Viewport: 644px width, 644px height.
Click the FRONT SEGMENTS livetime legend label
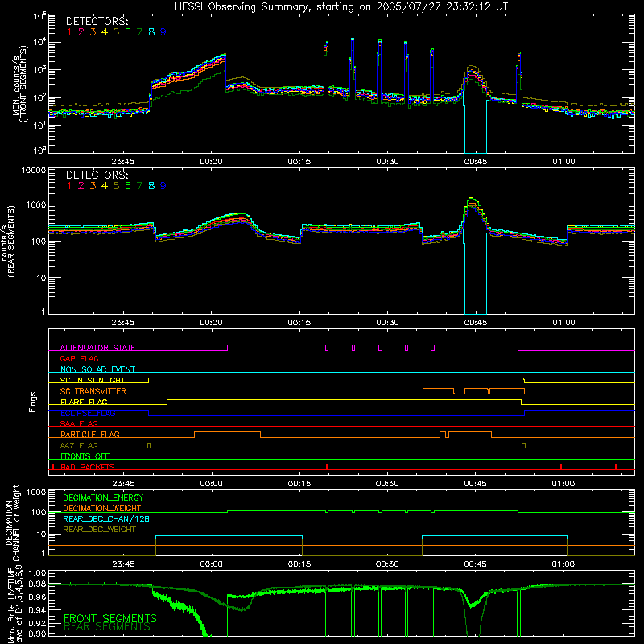click(x=110, y=618)
